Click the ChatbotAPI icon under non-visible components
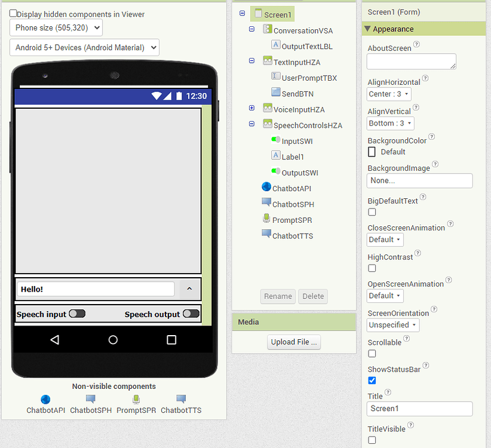The width and height of the screenshot is (491, 448). click(45, 399)
